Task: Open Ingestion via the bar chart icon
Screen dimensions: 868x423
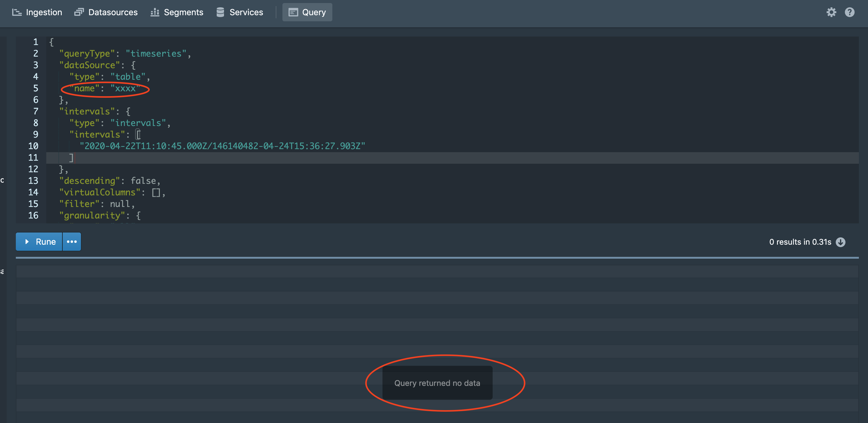Action: pyautogui.click(x=17, y=12)
